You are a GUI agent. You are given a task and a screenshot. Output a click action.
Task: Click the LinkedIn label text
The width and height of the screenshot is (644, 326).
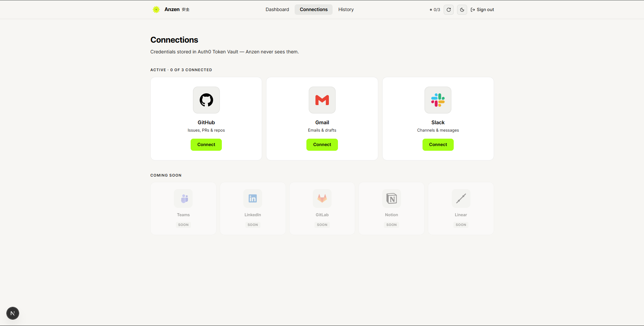[253, 215]
